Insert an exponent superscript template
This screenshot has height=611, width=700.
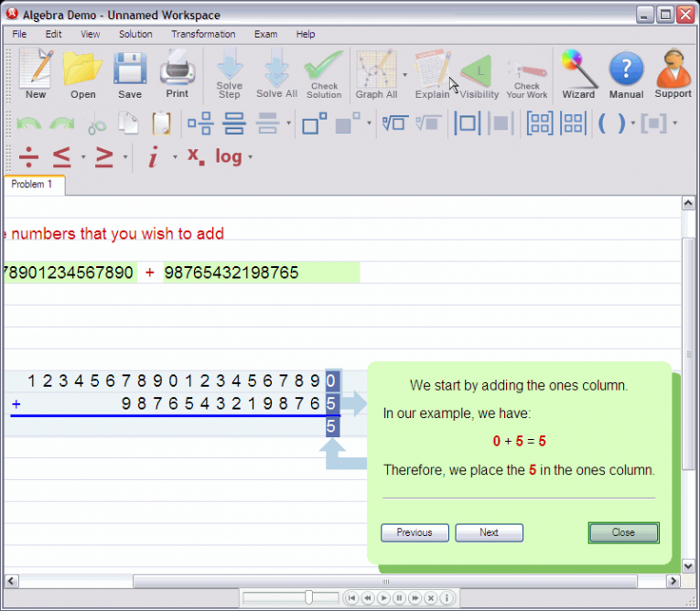coord(314,123)
